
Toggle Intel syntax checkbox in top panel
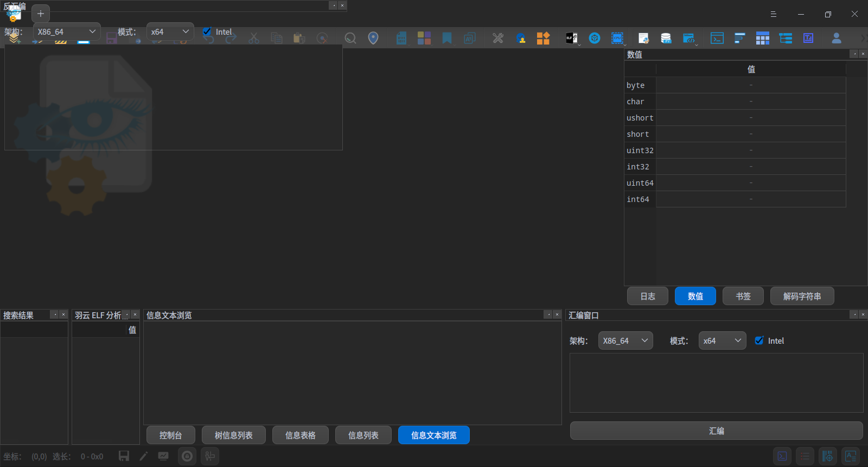(207, 31)
